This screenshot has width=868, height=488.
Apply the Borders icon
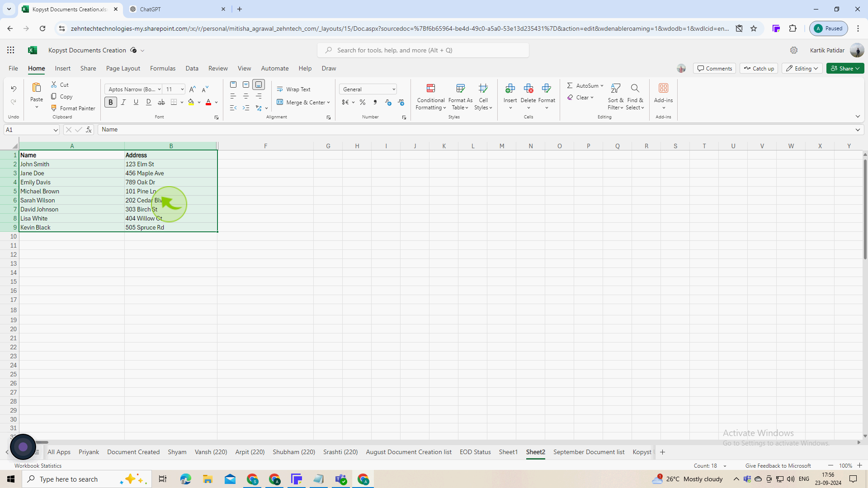174,102
